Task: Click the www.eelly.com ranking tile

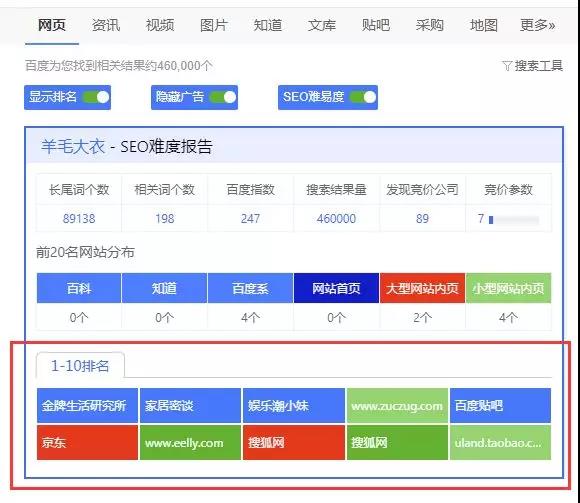Action: (x=190, y=443)
